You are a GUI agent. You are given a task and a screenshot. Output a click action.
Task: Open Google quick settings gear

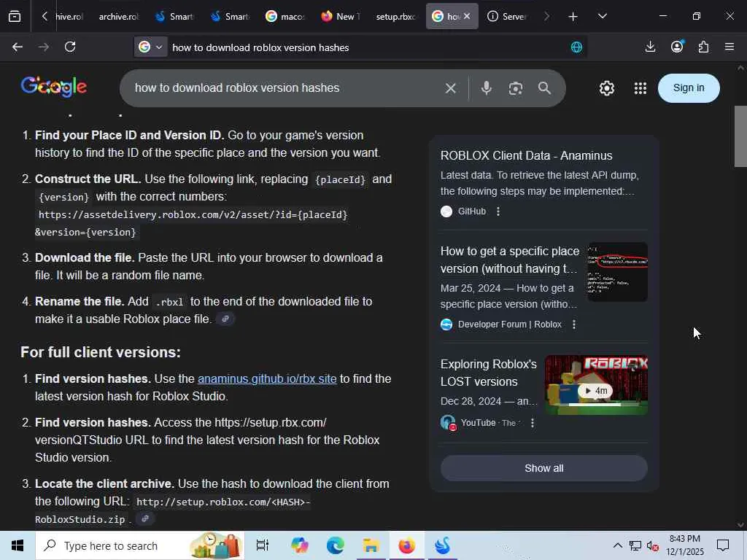tap(606, 88)
